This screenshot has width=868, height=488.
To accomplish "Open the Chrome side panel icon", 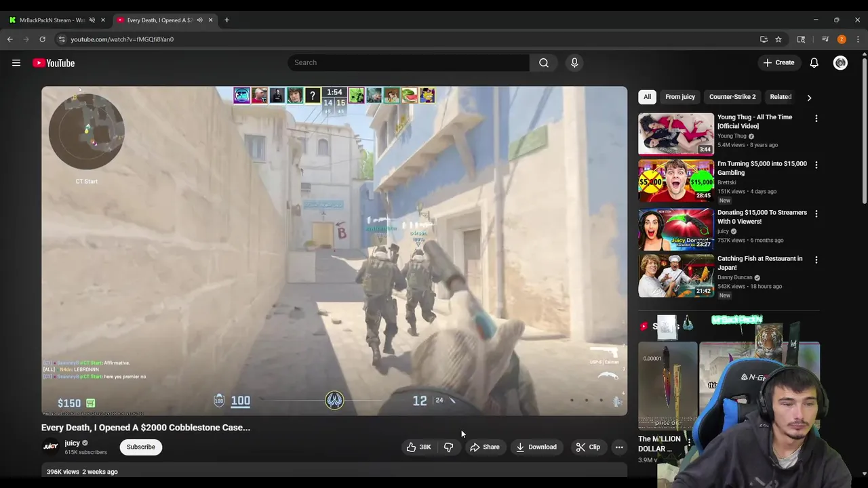I will (801, 39).
